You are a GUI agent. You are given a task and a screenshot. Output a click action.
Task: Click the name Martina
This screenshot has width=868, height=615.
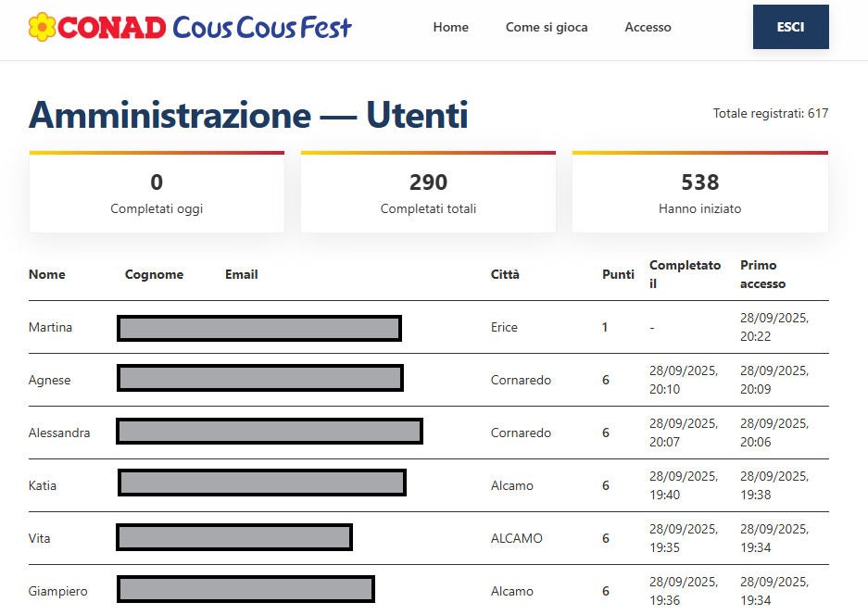pos(50,327)
